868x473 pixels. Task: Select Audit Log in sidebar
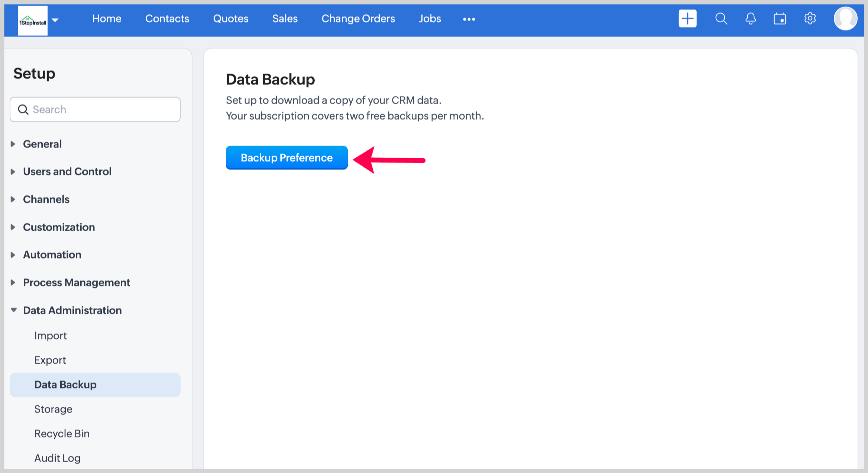pyautogui.click(x=57, y=458)
